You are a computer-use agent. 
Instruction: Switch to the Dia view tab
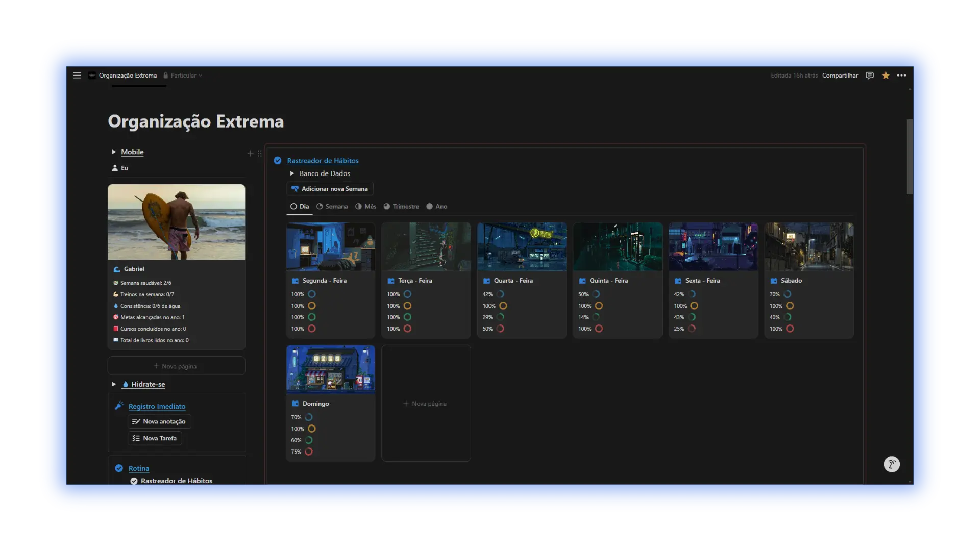pos(300,207)
